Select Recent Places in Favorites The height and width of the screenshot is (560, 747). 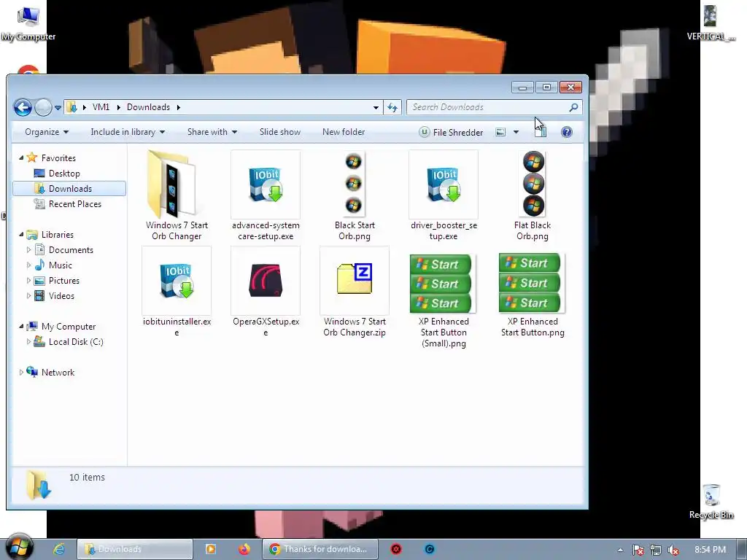click(75, 204)
